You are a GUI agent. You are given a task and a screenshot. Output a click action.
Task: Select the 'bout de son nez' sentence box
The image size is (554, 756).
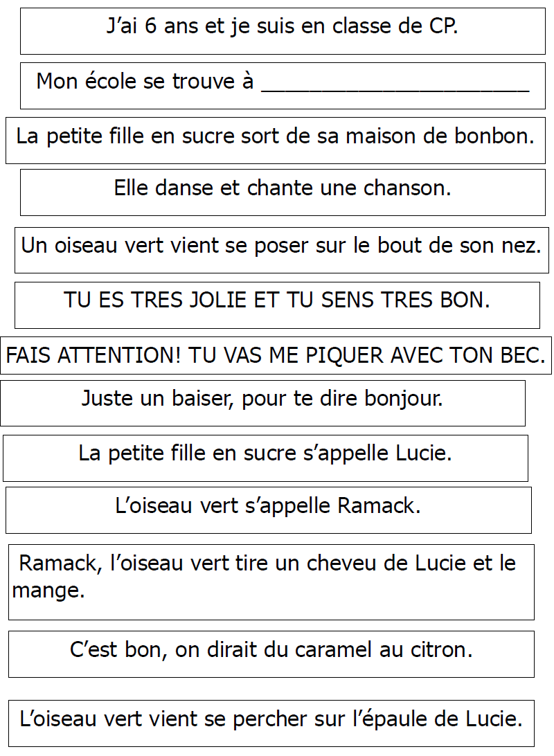point(281,246)
